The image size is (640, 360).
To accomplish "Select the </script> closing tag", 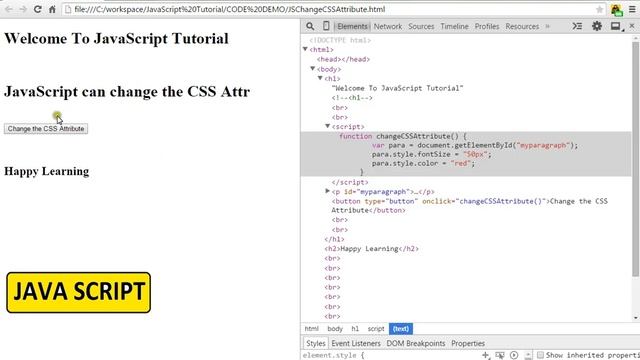I will [349, 182].
